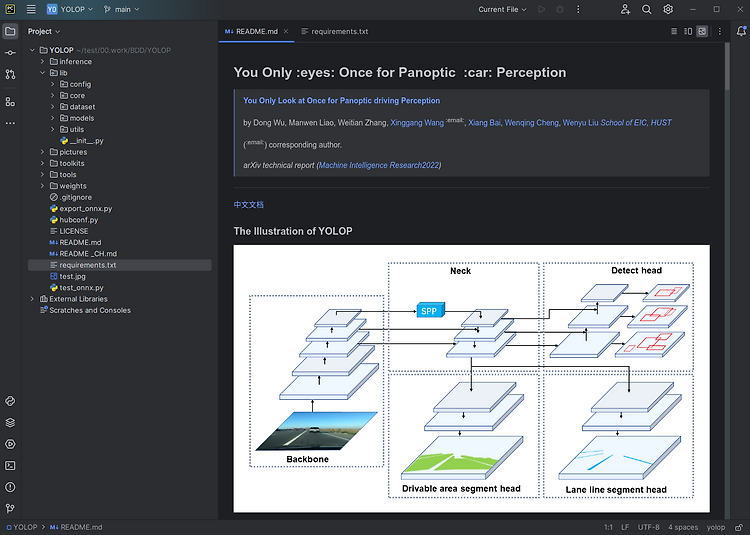Change UTF-8 file encoding
750x535 pixels.
click(x=649, y=527)
